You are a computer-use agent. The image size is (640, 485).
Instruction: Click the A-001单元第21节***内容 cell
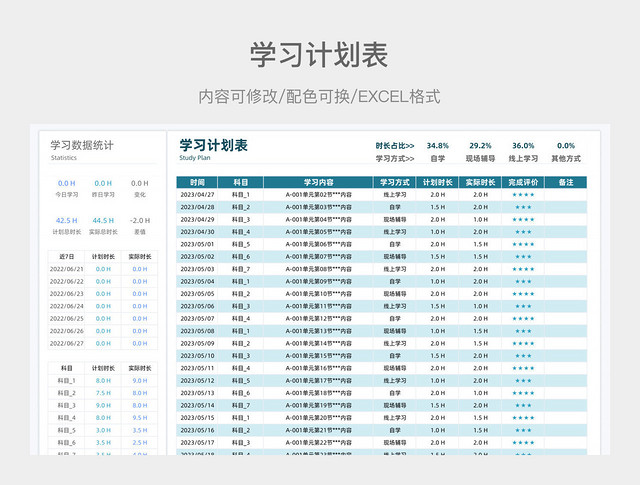pos(318,430)
